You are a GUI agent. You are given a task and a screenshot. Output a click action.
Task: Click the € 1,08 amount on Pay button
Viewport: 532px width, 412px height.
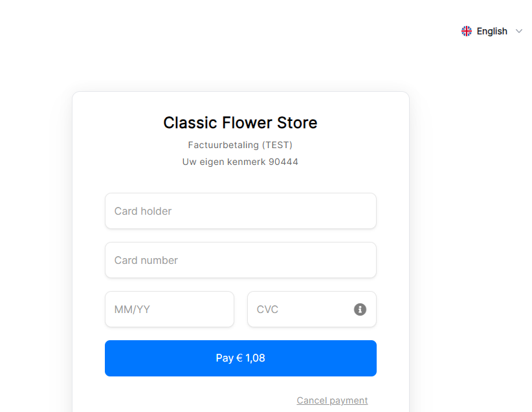pos(250,358)
